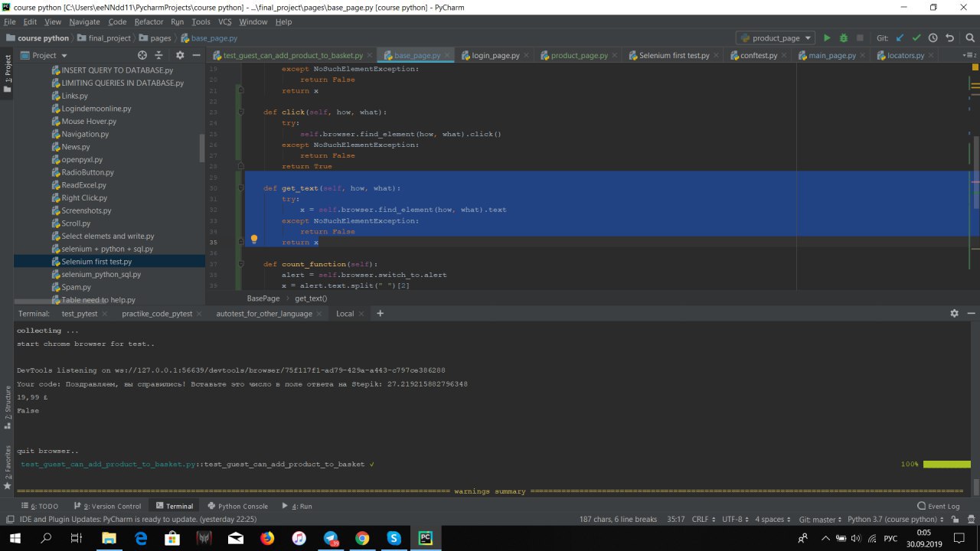Open the 4 spaces indent settings
The height and width of the screenshot is (551, 980).
tap(773, 519)
